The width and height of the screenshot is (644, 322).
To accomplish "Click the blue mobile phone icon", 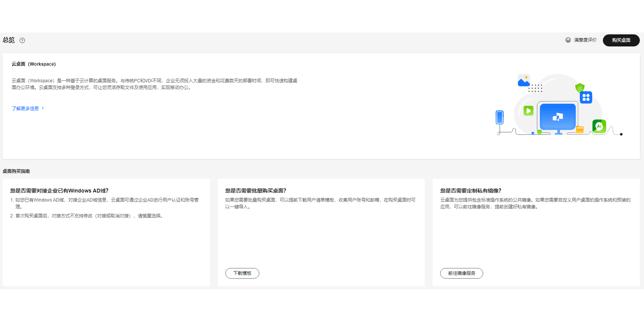I will (500, 117).
